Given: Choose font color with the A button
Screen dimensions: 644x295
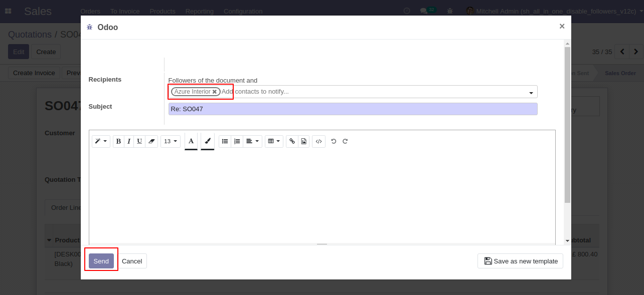Looking at the screenshot, I should click(191, 141).
